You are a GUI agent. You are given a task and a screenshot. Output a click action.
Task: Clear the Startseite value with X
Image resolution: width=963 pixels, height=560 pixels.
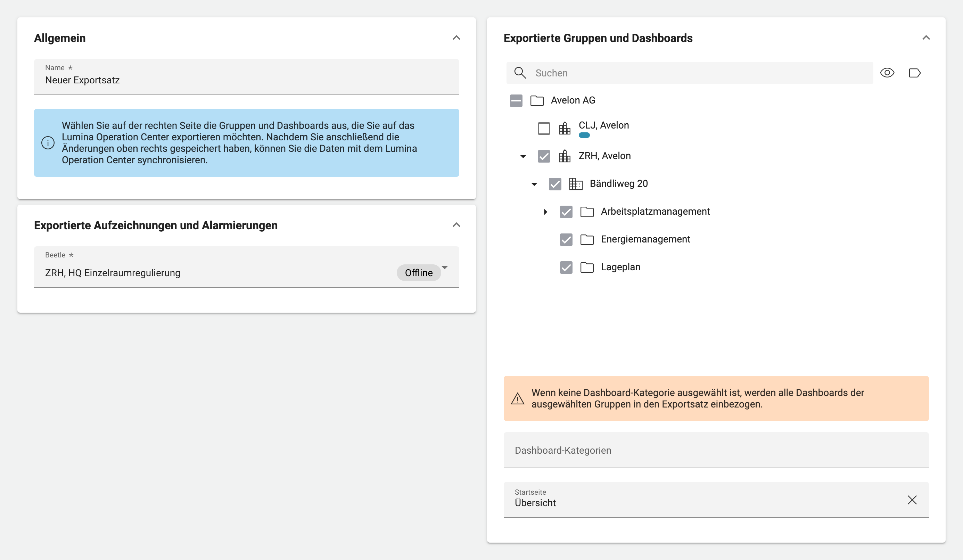pos(912,500)
